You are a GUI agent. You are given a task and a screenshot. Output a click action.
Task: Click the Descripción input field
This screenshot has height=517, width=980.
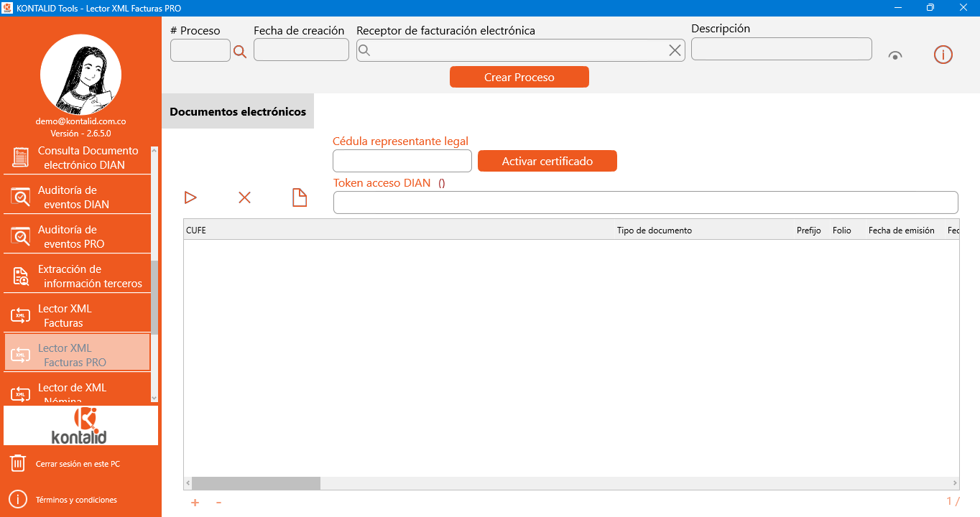(x=782, y=49)
